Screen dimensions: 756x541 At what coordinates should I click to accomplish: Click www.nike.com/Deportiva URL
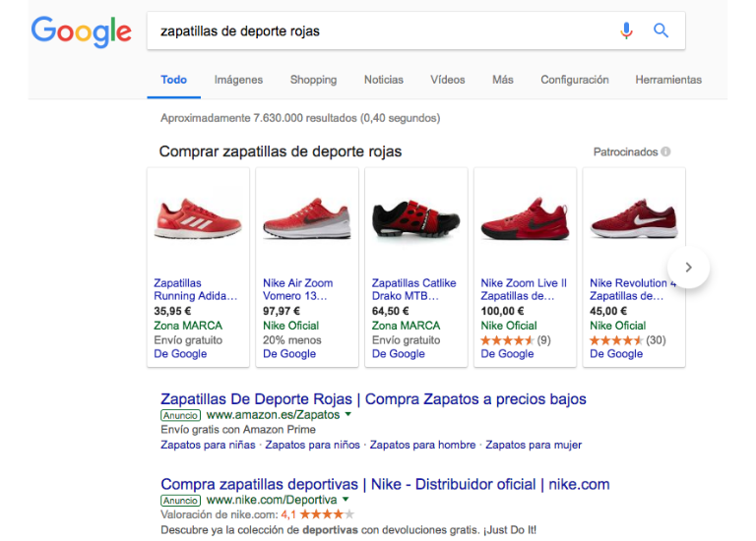tap(272, 500)
